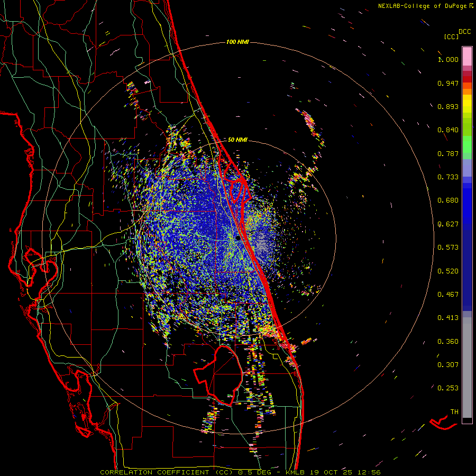Viewport: 476px width, 476px height.
Task: Pick the pink swatch at the color bar top
Action: point(467,57)
